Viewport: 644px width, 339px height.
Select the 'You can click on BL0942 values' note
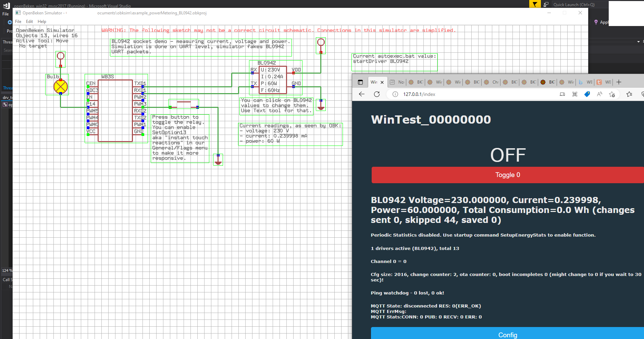pos(276,106)
